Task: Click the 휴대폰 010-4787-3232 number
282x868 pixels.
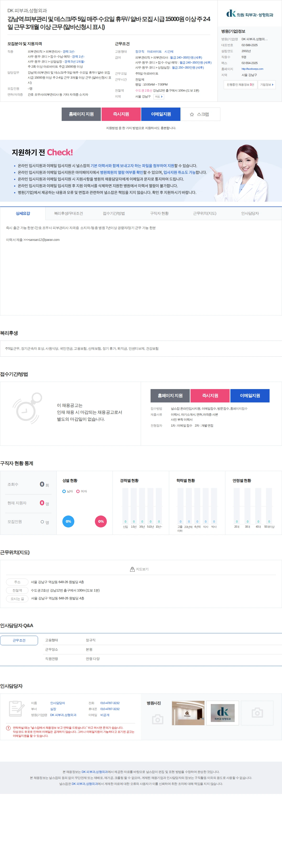Action: [x=110, y=709]
